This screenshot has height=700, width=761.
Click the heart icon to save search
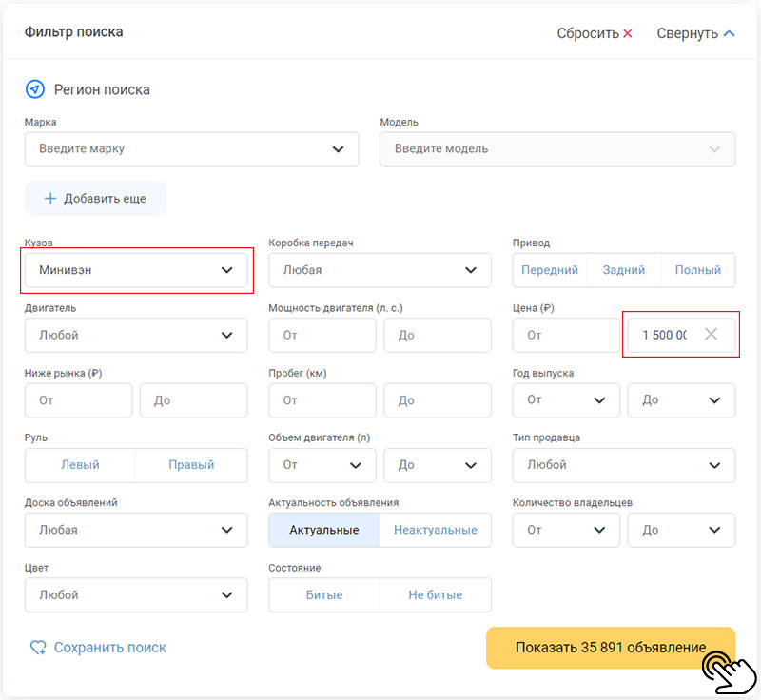coord(38,648)
